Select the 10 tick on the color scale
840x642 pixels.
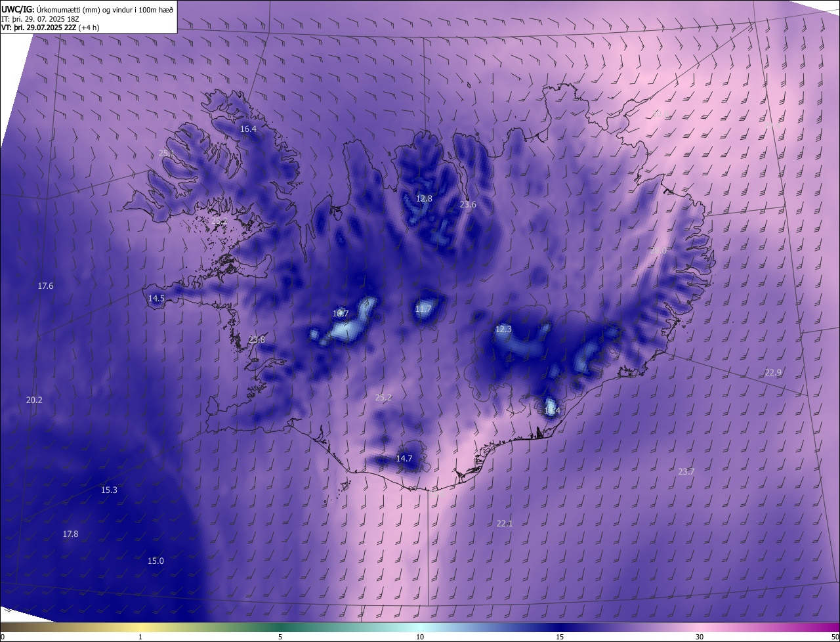(x=420, y=637)
